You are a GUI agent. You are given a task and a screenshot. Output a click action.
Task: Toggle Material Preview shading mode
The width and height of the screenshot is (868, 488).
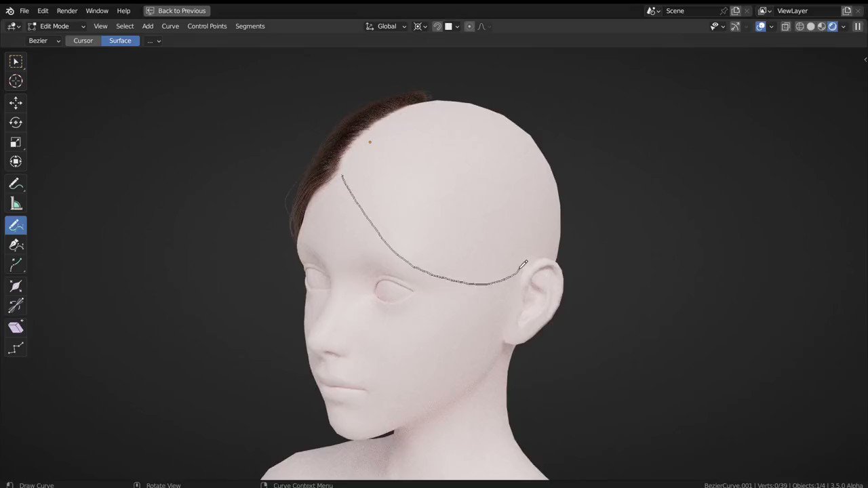(822, 26)
